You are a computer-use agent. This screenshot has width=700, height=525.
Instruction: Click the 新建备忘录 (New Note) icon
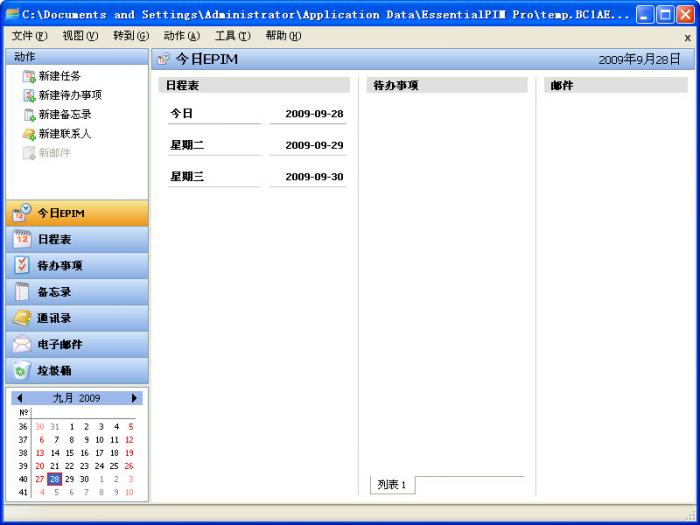tap(29, 115)
